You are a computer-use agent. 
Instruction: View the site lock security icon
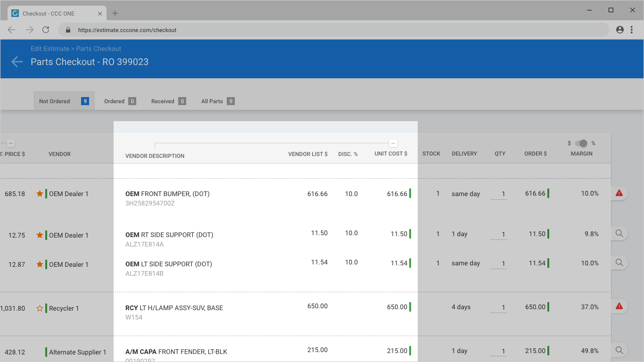click(68, 30)
